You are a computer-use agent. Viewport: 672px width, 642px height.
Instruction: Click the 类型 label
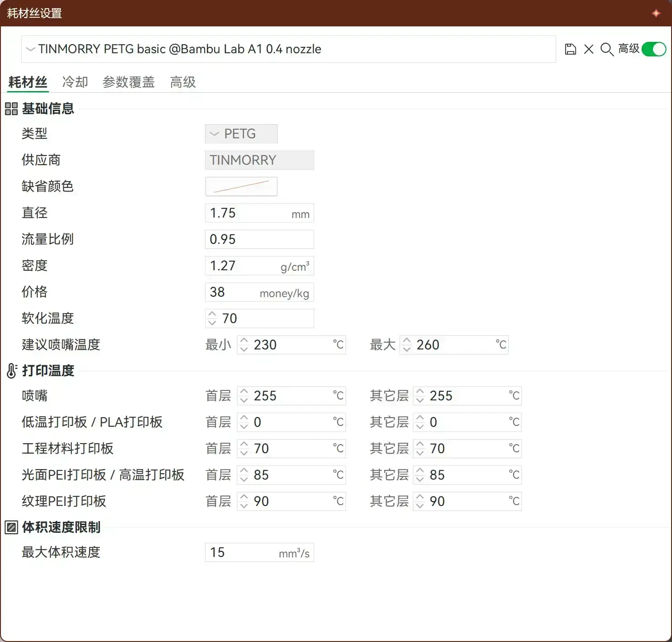pos(35,134)
